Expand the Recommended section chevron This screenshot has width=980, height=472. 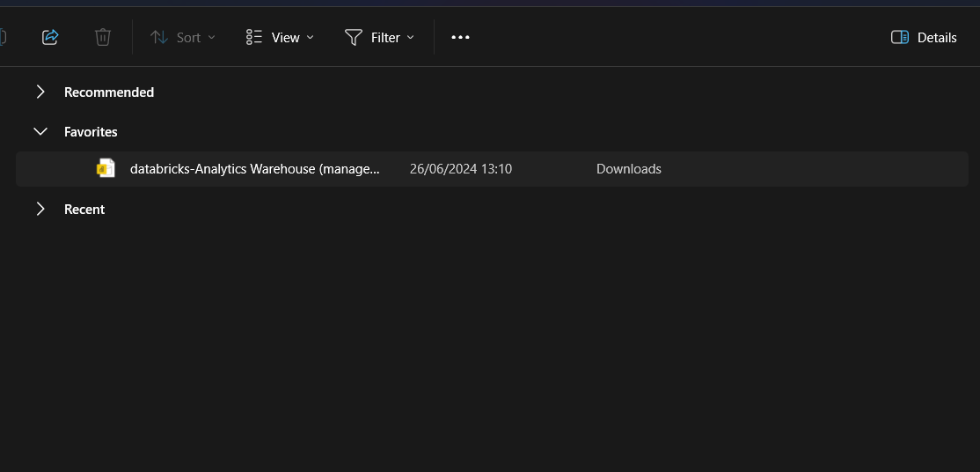tap(40, 92)
